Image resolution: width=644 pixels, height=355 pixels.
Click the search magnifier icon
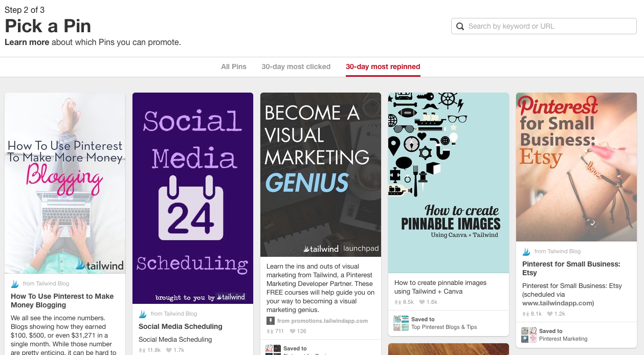[460, 26]
